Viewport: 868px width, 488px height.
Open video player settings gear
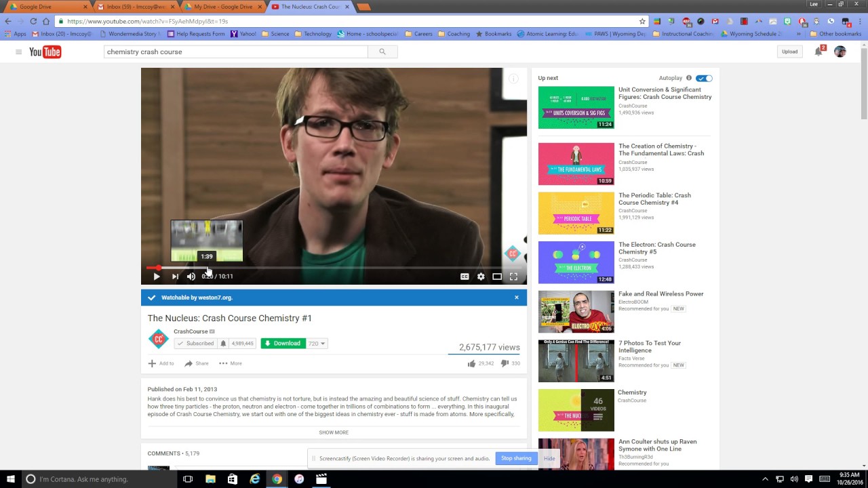[x=481, y=277]
